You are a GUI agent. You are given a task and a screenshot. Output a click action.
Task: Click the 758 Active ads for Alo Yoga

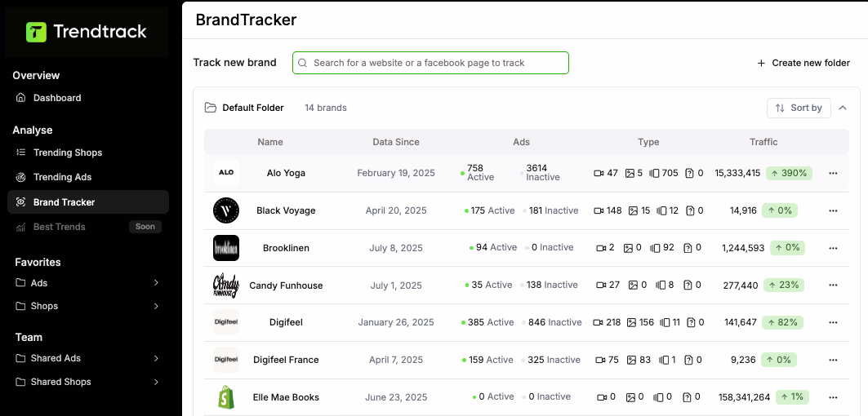[x=479, y=173]
